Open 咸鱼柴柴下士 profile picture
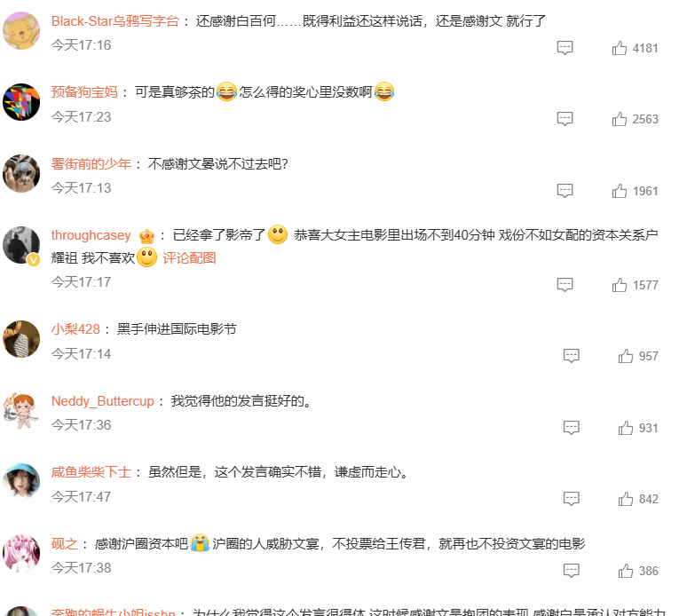687x616 pixels. coord(21,481)
